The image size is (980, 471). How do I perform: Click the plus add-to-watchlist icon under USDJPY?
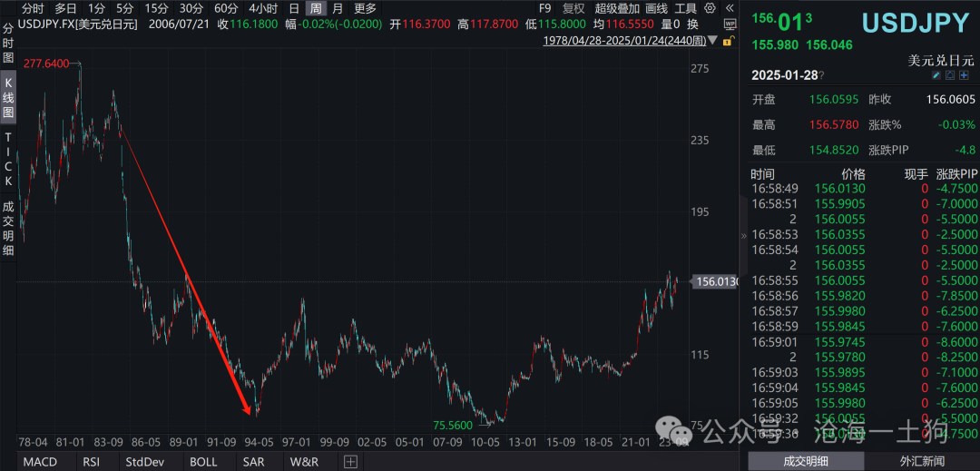[964, 75]
